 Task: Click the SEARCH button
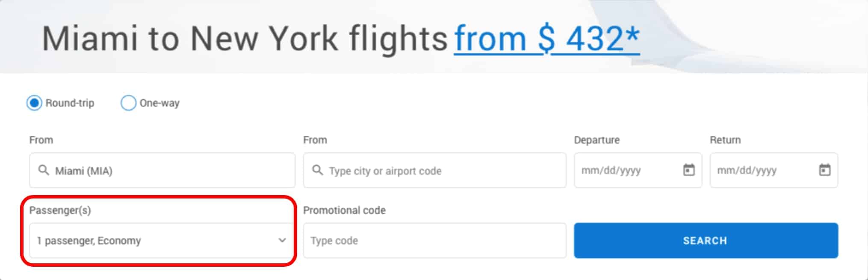click(706, 240)
